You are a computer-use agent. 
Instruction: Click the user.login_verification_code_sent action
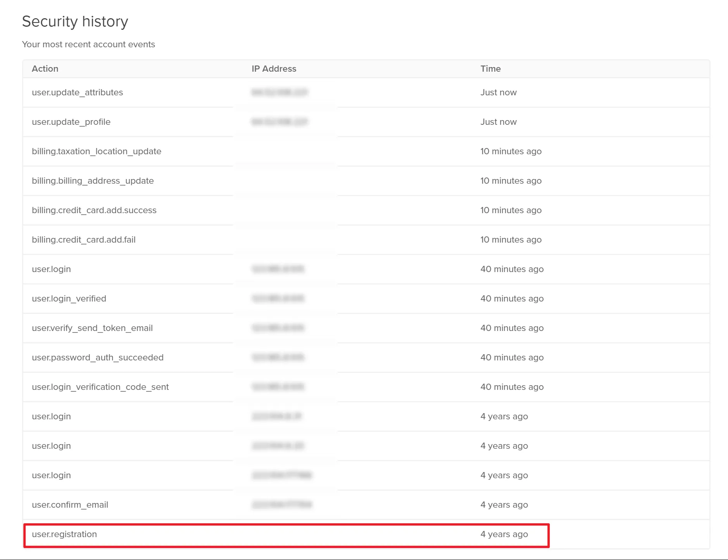click(100, 387)
